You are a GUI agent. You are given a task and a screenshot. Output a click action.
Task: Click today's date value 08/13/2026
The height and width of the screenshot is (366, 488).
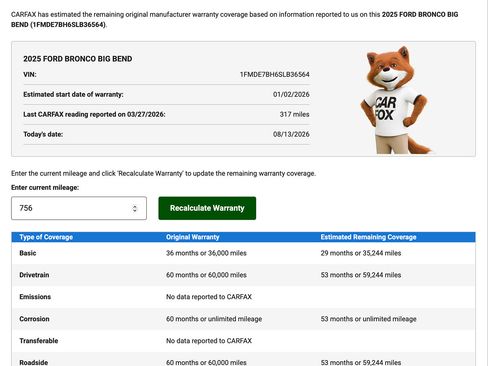click(291, 134)
